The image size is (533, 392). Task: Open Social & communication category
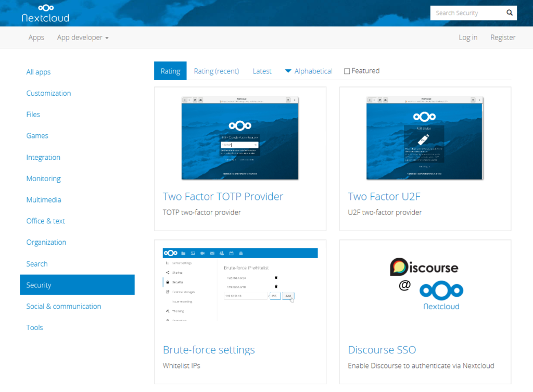click(x=64, y=306)
